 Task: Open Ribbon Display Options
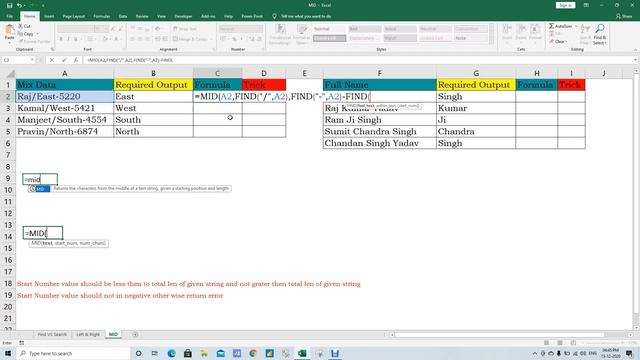pos(586,5)
